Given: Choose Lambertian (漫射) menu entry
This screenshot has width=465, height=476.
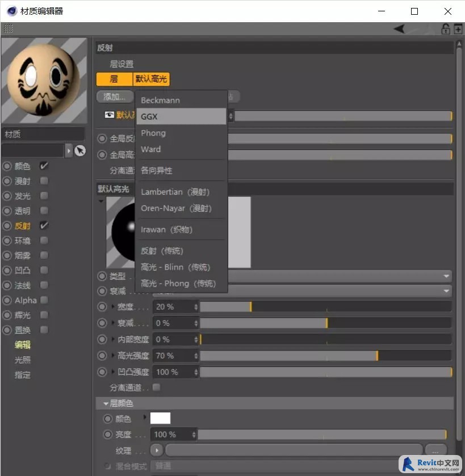Looking at the screenshot, I should pos(181,192).
